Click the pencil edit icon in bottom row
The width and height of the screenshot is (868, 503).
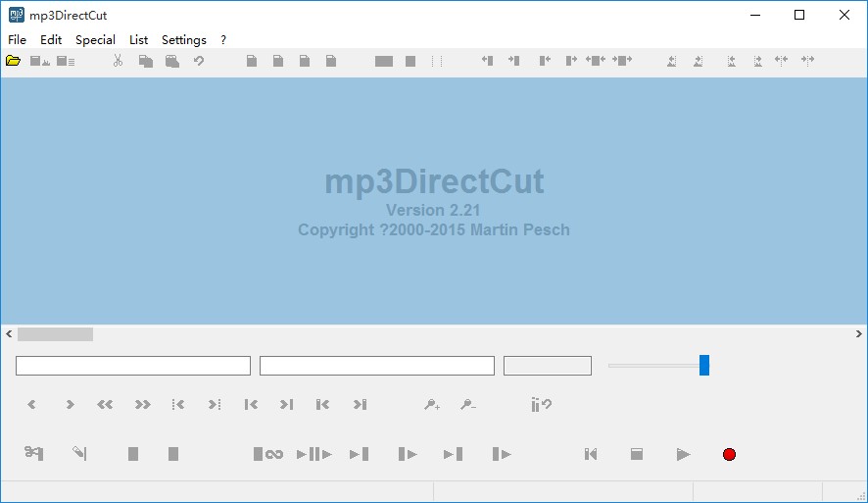79,453
